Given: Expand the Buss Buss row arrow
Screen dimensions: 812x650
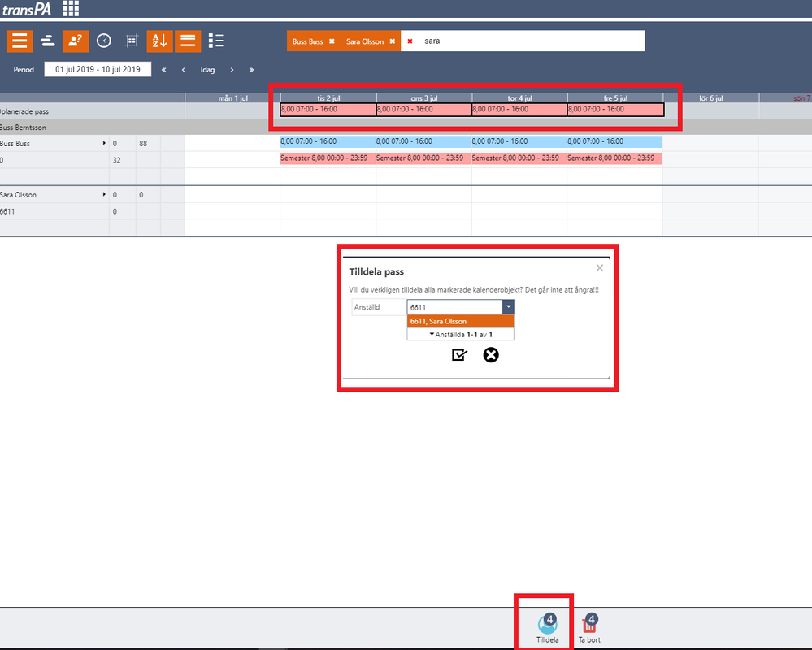Looking at the screenshot, I should 104,143.
